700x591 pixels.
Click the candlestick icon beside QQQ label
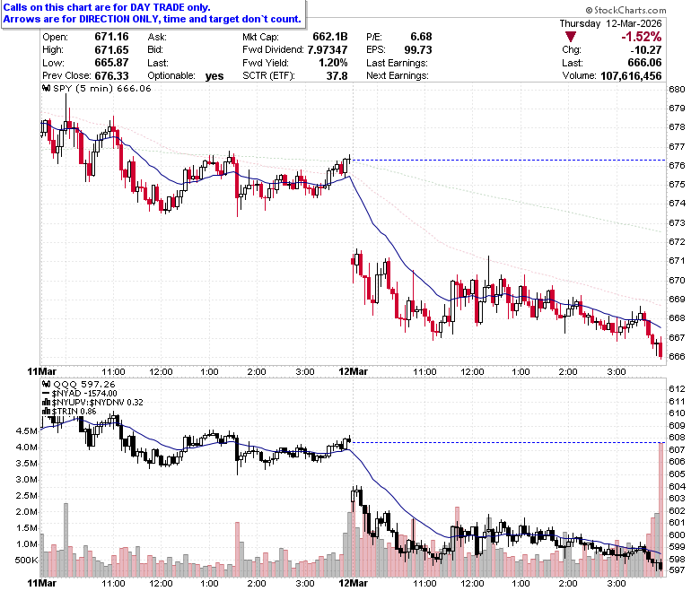46,384
